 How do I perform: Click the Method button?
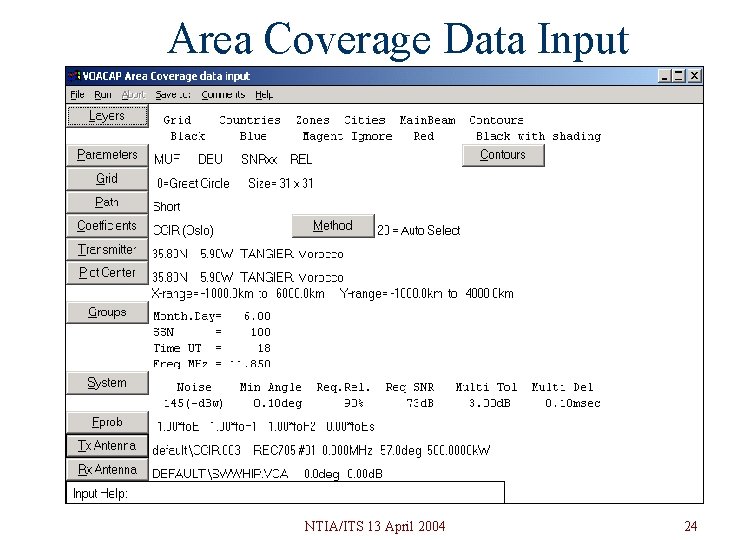coord(333,226)
